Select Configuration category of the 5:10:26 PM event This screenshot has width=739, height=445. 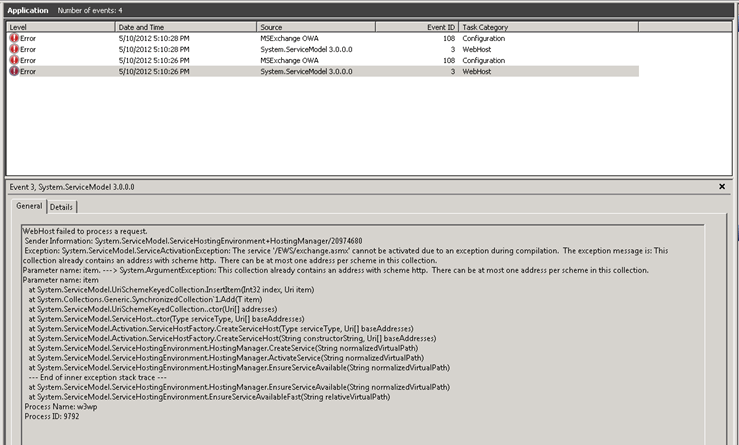[x=486, y=60]
